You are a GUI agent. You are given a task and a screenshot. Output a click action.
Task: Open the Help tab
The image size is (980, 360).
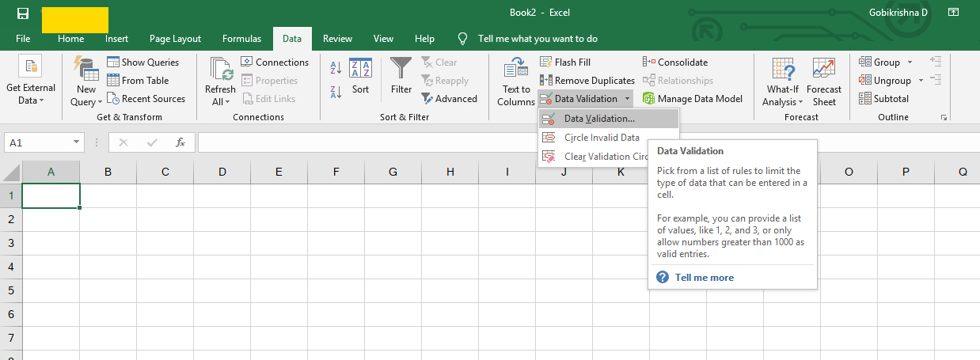[x=425, y=38]
